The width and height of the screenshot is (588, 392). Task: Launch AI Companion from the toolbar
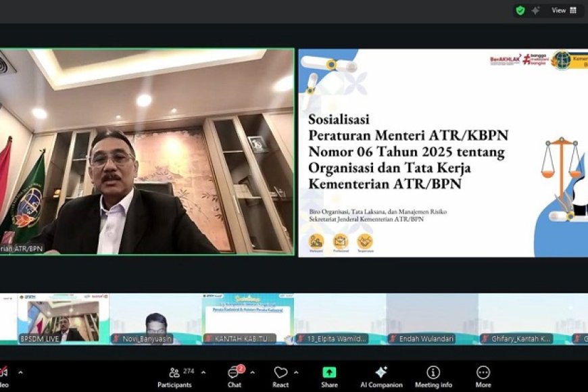pyautogui.click(x=382, y=370)
